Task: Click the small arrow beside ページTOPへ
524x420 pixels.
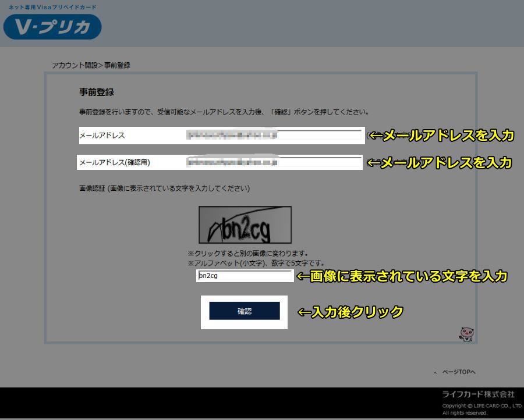Action: (x=435, y=372)
